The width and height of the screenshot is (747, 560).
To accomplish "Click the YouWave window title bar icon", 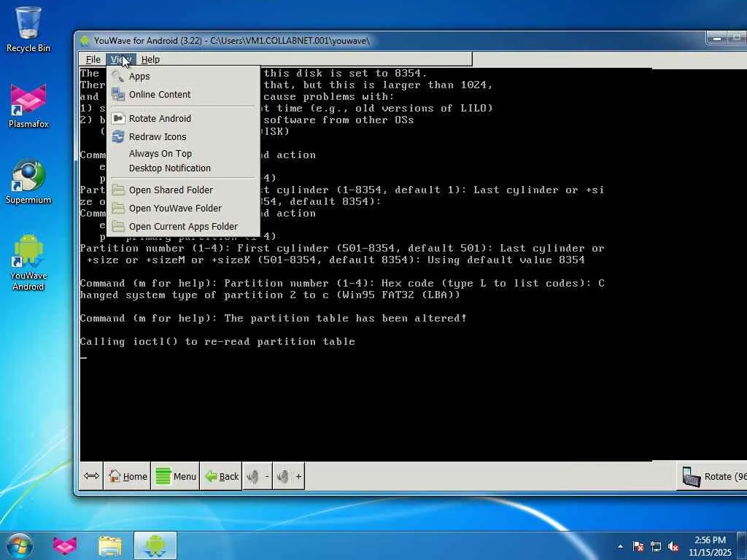I will point(85,41).
